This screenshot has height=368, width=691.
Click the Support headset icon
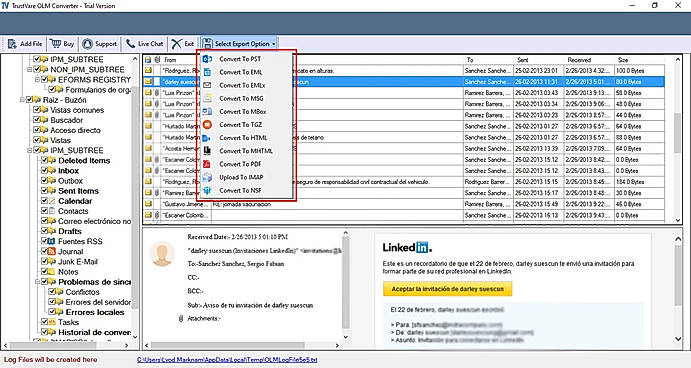pos(87,44)
